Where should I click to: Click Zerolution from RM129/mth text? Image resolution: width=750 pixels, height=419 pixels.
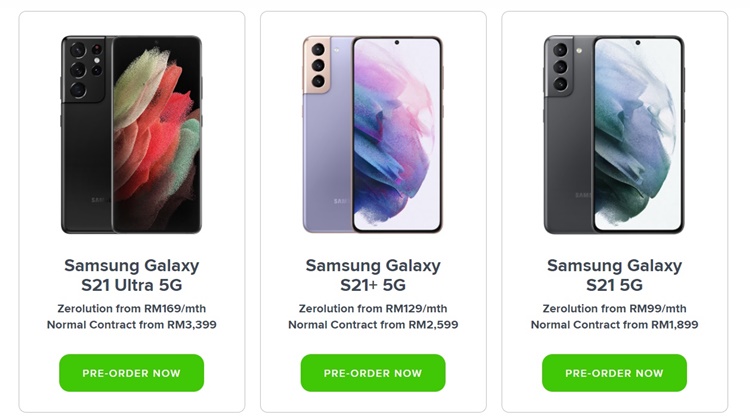tap(373, 309)
